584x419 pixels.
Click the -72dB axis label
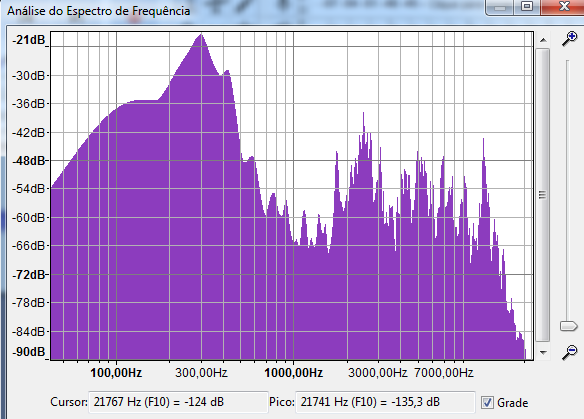(x=29, y=275)
